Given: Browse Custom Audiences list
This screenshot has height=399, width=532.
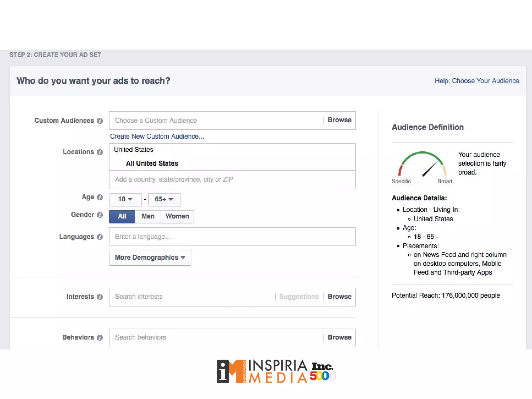Looking at the screenshot, I should pyautogui.click(x=339, y=120).
